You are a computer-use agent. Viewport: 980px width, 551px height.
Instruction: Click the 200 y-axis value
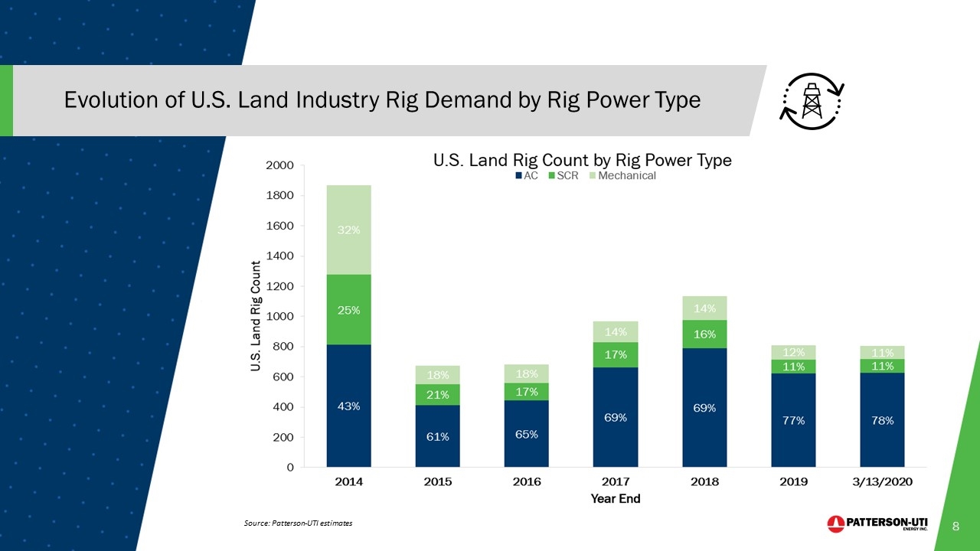(x=284, y=438)
